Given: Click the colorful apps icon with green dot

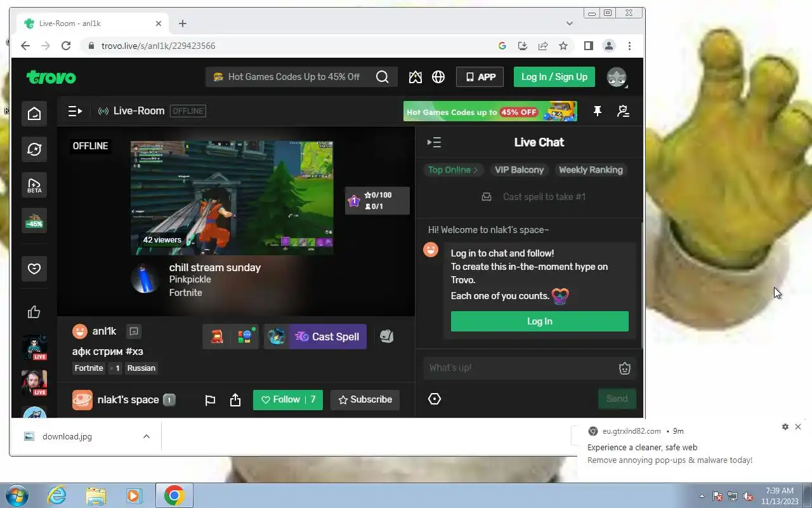Looking at the screenshot, I should click(245, 337).
